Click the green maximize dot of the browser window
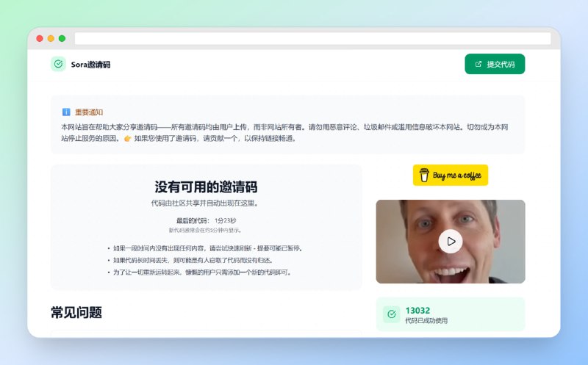The height and width of the screenshot is (365, 588). pyautogui.click(x=62, y=38)
